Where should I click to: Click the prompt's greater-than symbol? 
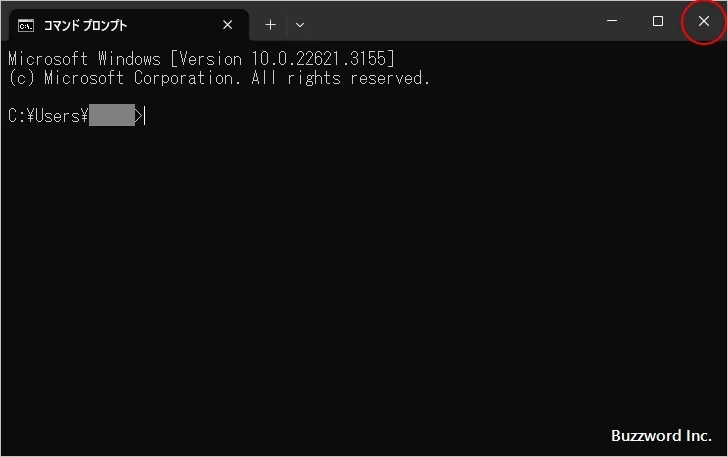(139, 116)
